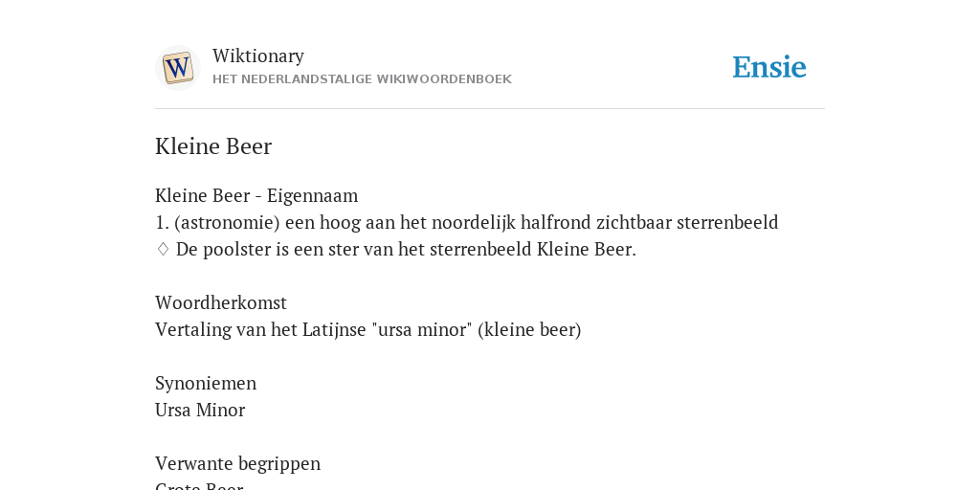This screenshot has height=490, width=980.
Task: Click the word halfrond in the definition
Action: [x=556, y=222]
